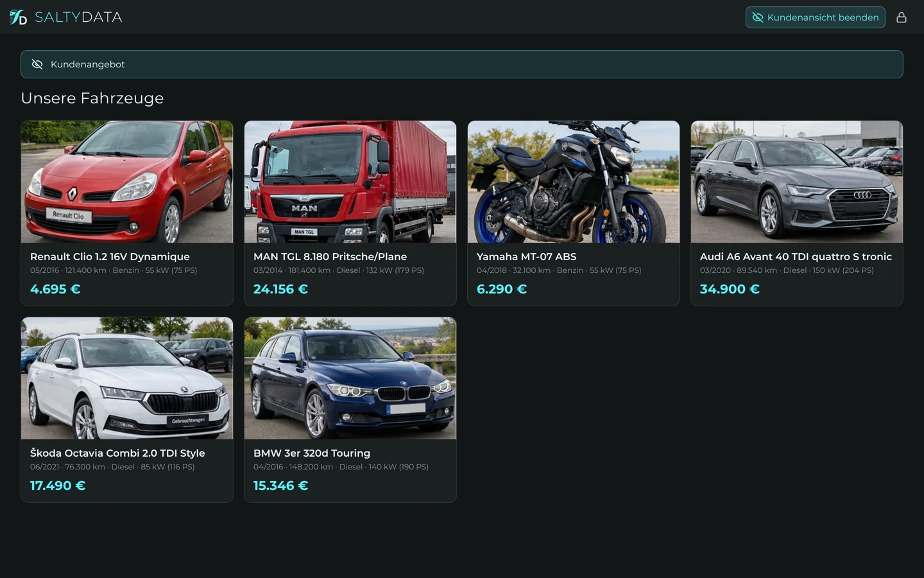This screenshot has width=924, height=578.
Task: Select title Yamaha MT-07 ABS
Action: coord(526,257)
